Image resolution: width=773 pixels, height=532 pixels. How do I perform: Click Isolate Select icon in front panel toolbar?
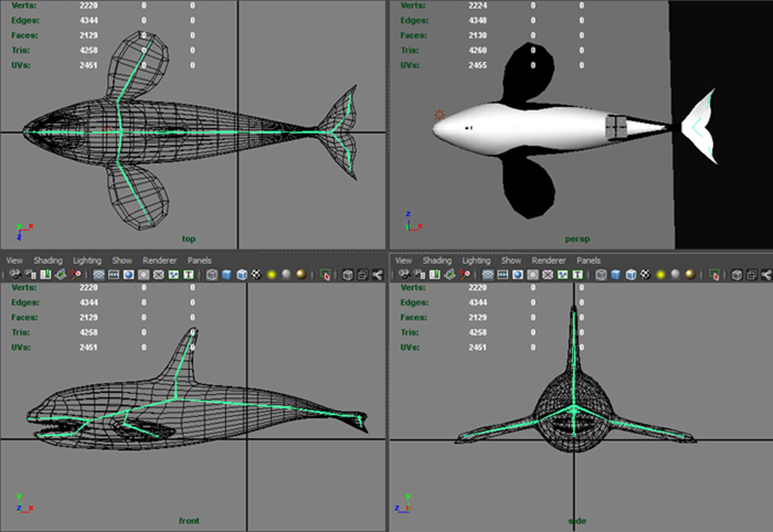[325, 275]
